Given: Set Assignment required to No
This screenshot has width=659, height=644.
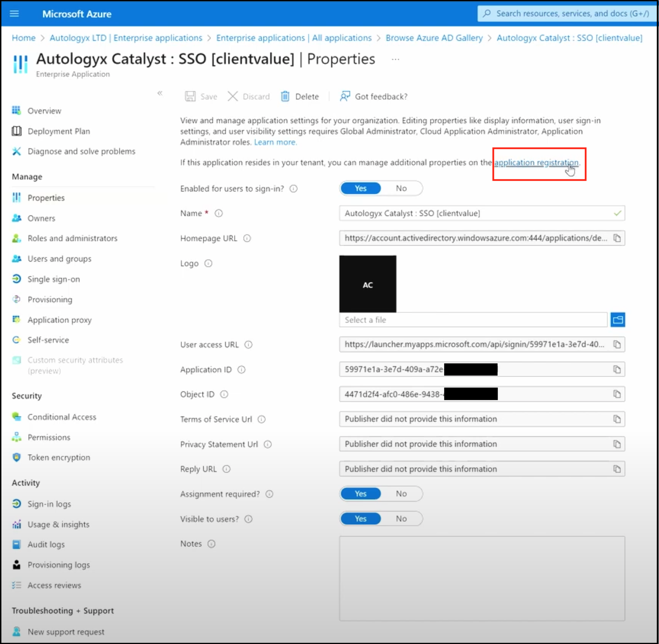Looking at the screenshot, I should pyautogui.click(x=402, y=494).
